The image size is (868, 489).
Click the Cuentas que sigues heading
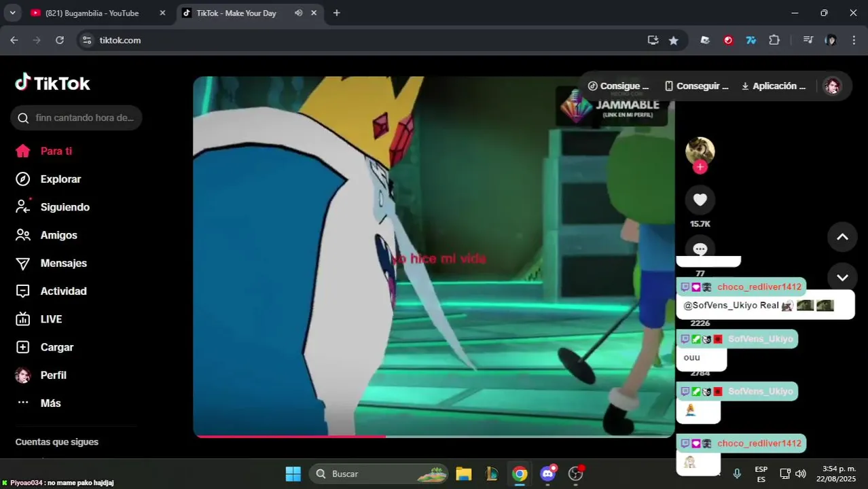tap(57, 442)
